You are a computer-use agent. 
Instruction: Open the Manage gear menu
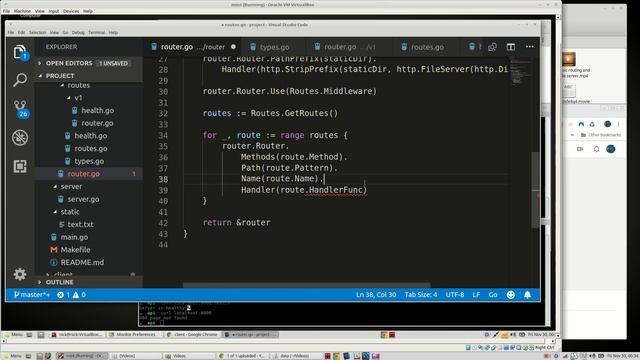tap(20, 274)
